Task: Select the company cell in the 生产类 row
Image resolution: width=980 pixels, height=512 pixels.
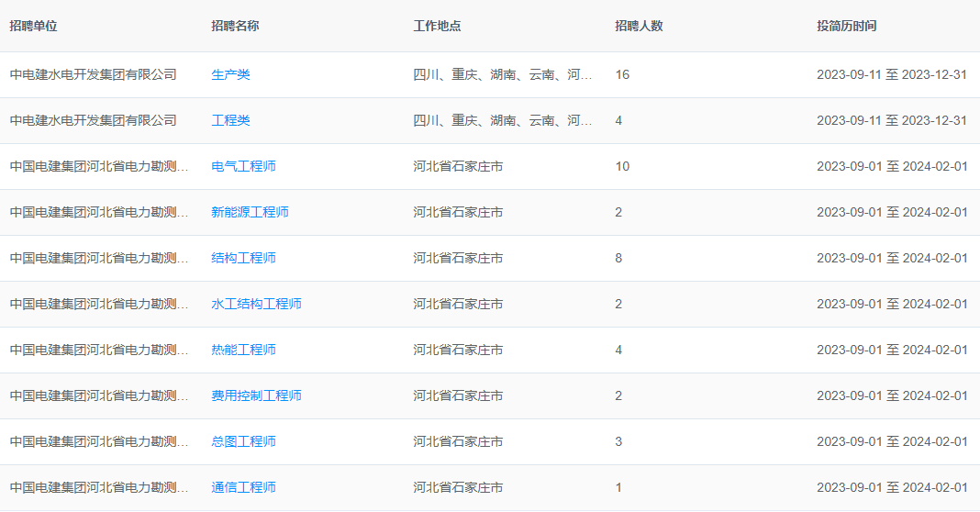Action: (x=93, y=74)
